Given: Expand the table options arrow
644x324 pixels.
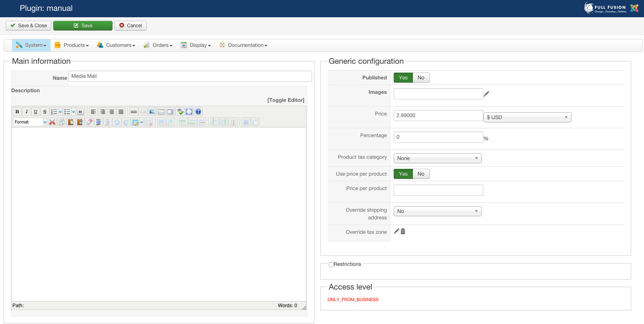Looking at the screenshot, I should pyautogui.click(x=142, y=122).
